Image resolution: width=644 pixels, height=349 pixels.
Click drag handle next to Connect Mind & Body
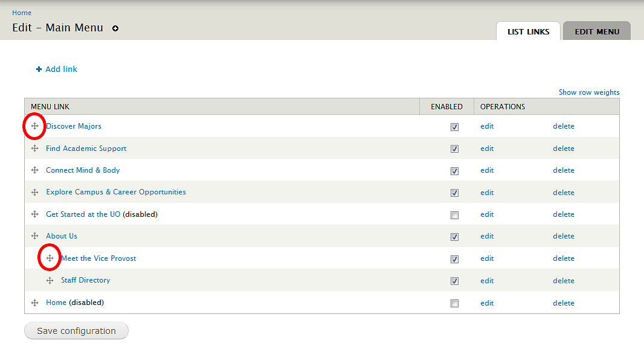click(34, 170)
